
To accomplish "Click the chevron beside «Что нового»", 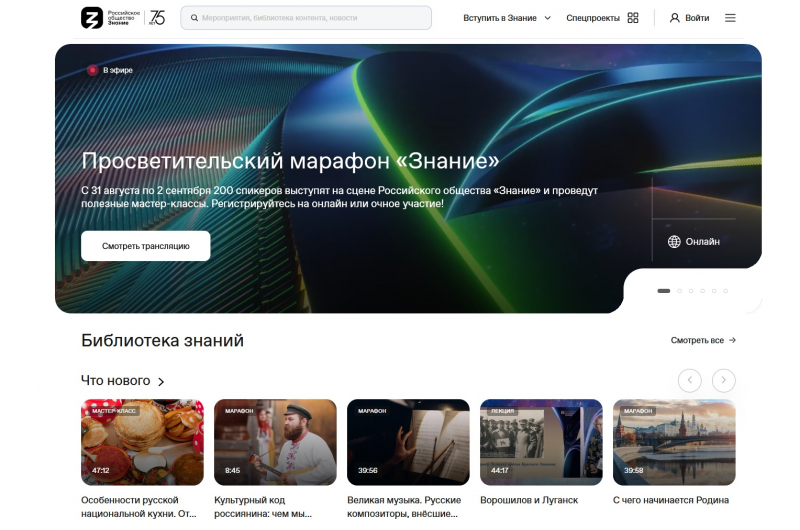I will 161,382.
